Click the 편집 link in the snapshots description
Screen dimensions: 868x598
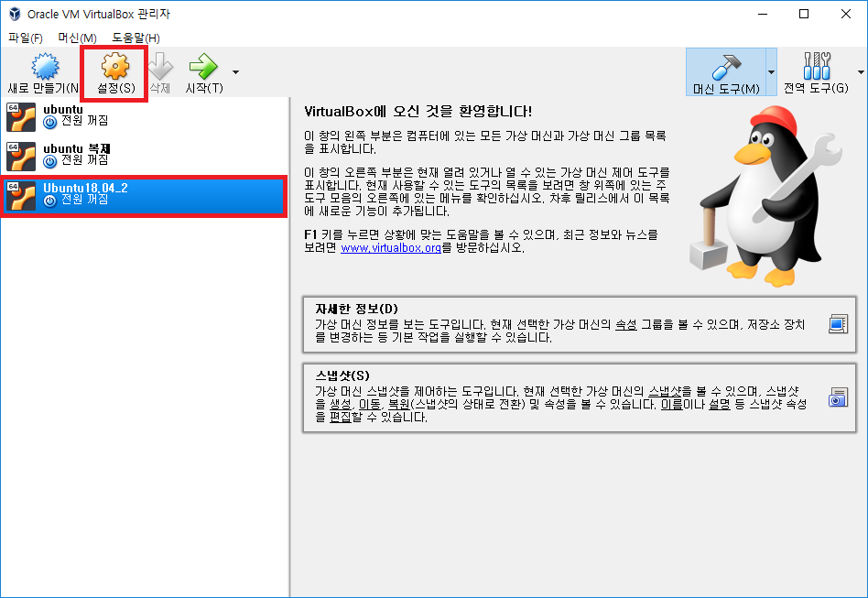click(x=341, y=418)
